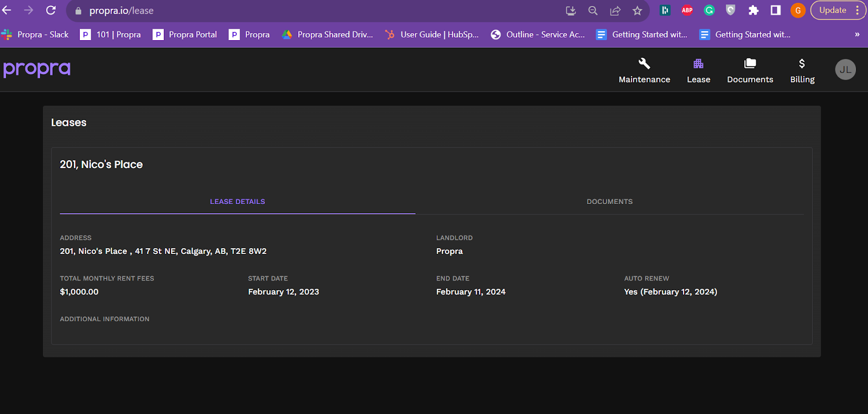Open the AdBlock Plus extension
This screenshot has width=868, height=414.
tap(687, 10)
